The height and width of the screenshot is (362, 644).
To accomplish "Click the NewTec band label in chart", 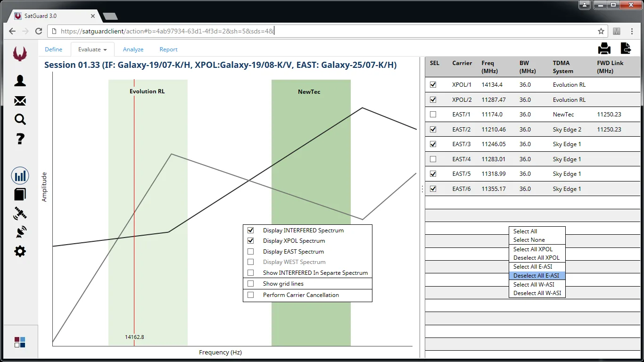I will tap(309, 92).
